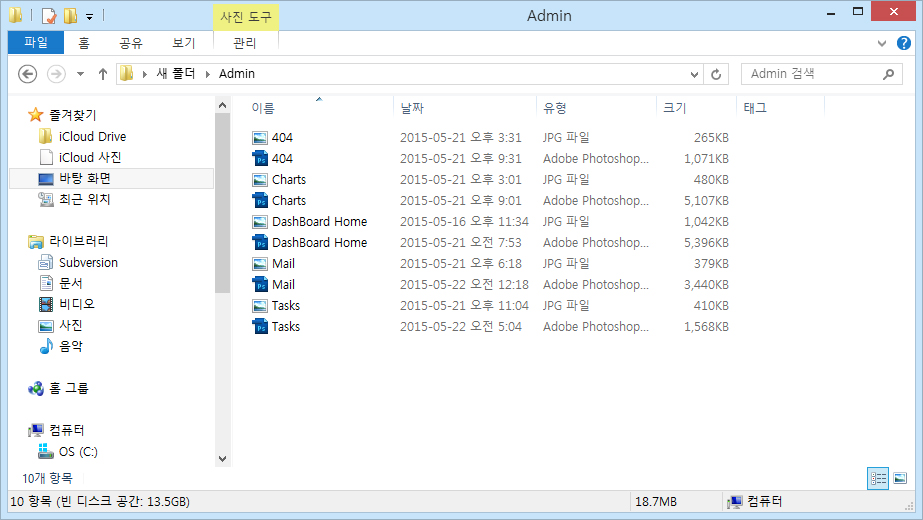Select 즐겨찾기 in the navigation pane
Image resolution: width=923 pixels, height=520 pixels.
[72, 115]
